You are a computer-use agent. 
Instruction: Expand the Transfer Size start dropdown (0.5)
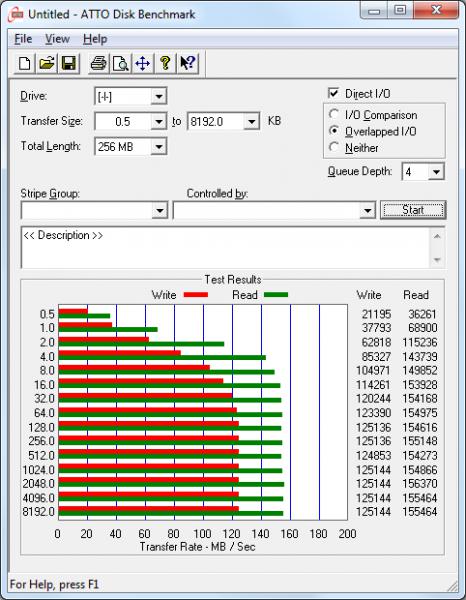coord(158,122)
